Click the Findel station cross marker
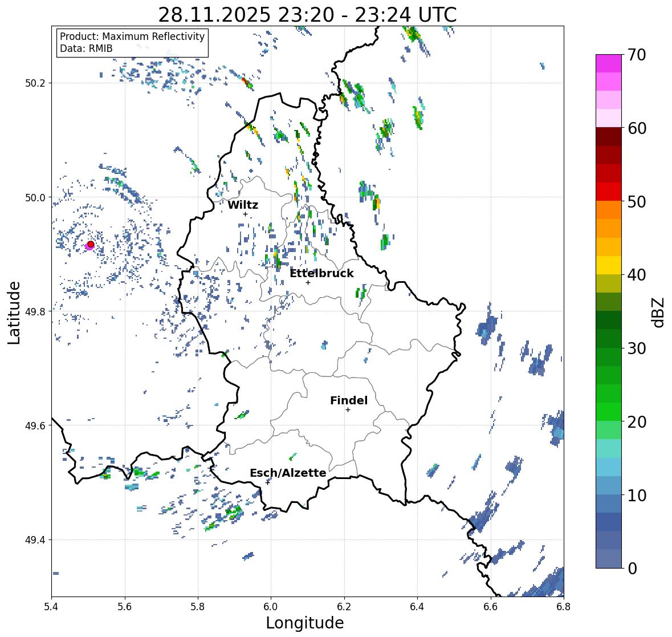672x637 pixels. pos(348,410)
